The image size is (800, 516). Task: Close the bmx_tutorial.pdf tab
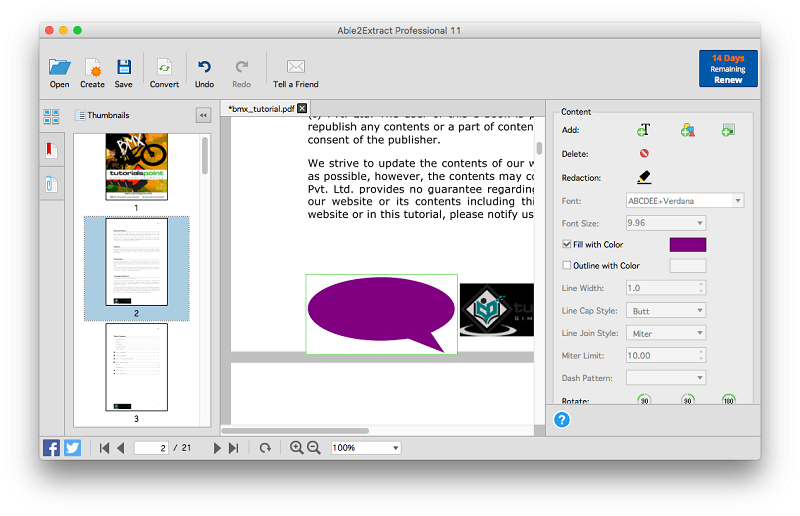[x=302, y=108]
